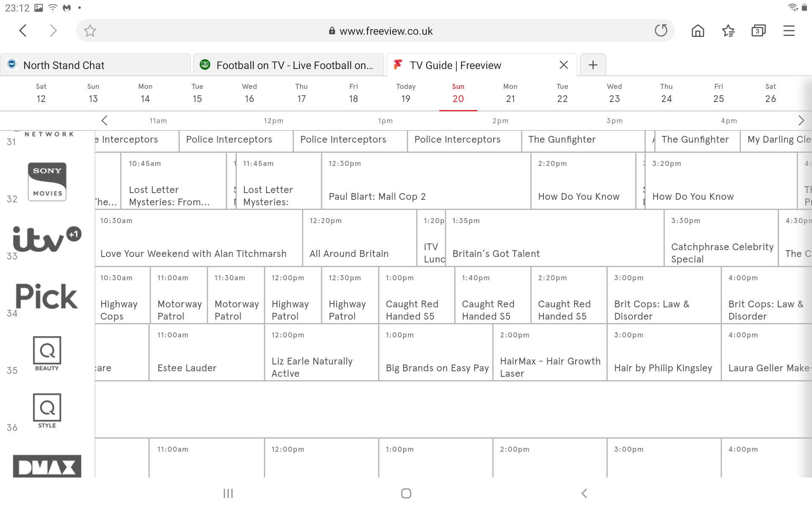This screenshot has height=508, width=812.
Task: Select Sun 20 in date strip
Action: (458, 93)
